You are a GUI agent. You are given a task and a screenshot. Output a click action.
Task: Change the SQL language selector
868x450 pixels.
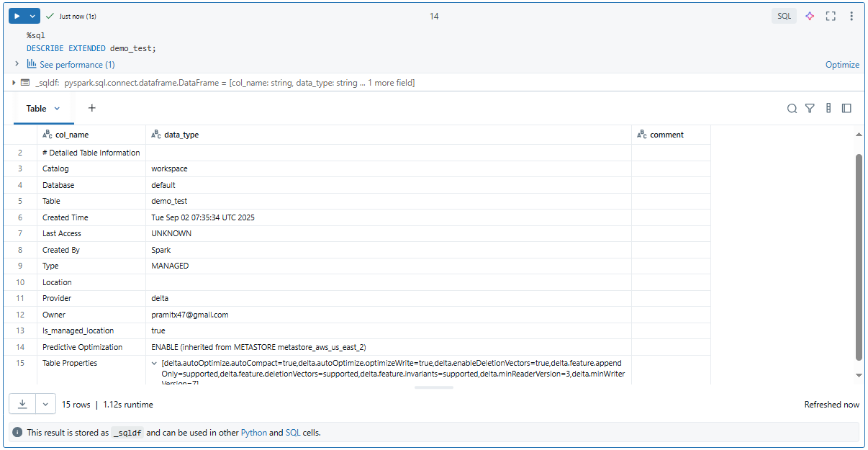pyautogui.click(x=784, y=16)
